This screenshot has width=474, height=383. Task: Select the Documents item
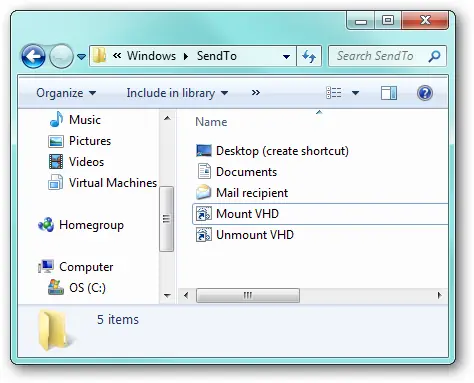tap(246, 172)
